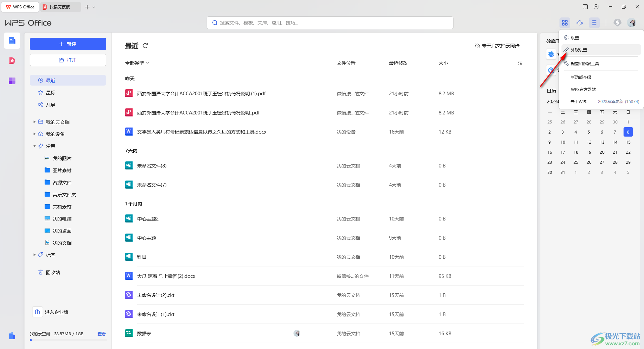Open the first PDF file icon (1).pdf

(x=129, y=93)
